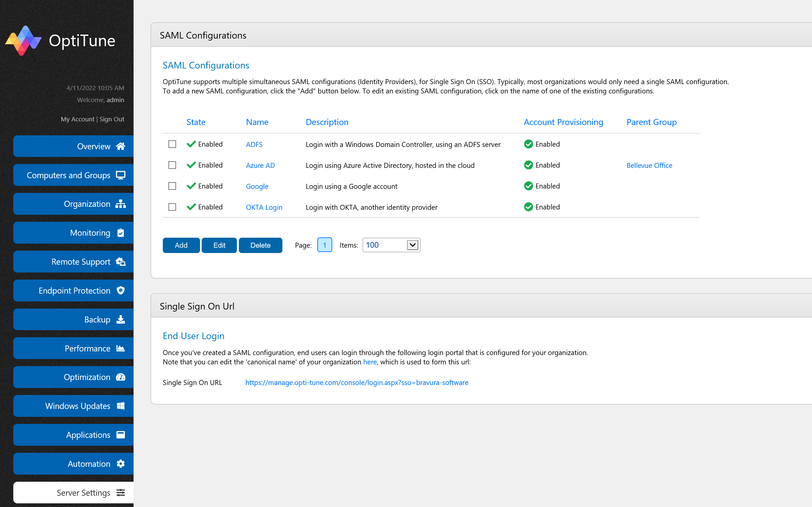Click Google Account Provisioning enabled circle icon

pyautogui.click(x=529, y=186)
